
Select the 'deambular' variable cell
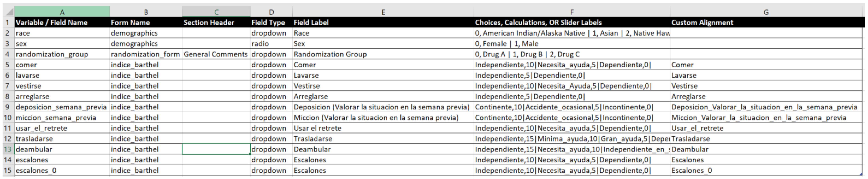point(62,149)
